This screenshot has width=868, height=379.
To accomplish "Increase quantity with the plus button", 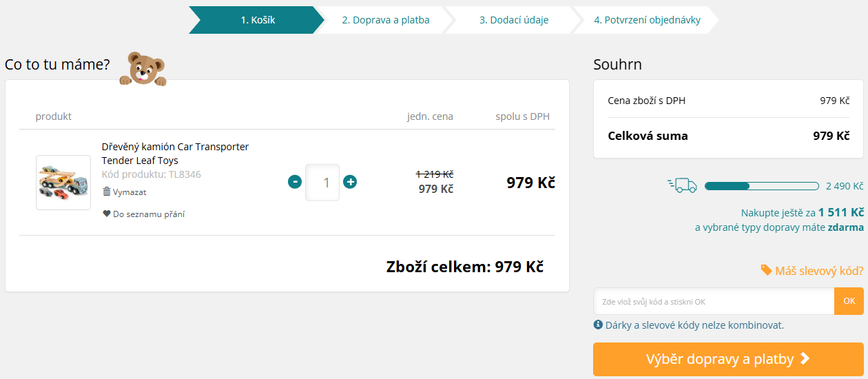I will [x=350, y=182].
